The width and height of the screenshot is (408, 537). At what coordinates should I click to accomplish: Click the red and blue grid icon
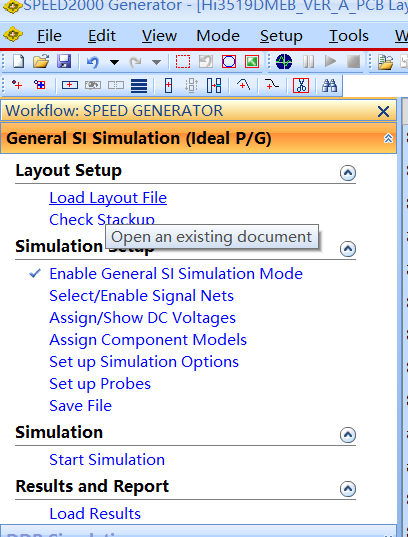(40, 85)
